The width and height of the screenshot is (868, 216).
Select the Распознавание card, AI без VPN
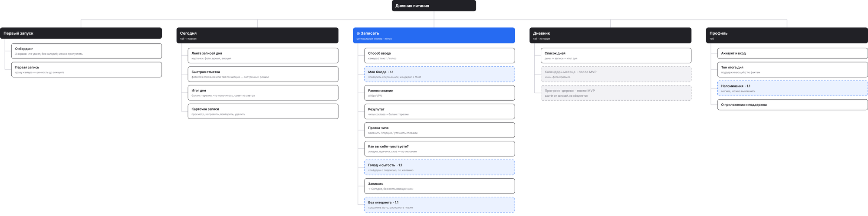tap(440, 93)
